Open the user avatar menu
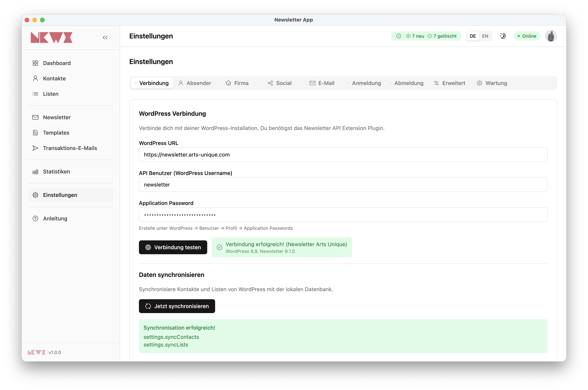 [551, 36]
